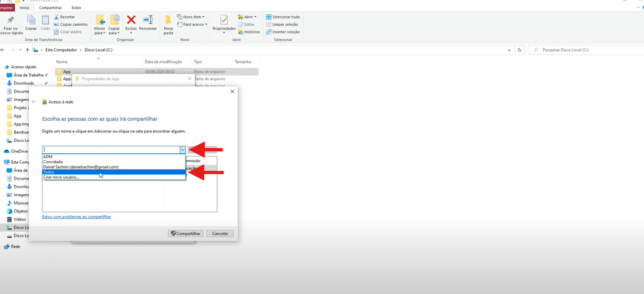The image size is (644, 294).
Task: Click Inverter seleção in ribbon
Action: pyautogui.click(x=283, y=32)
